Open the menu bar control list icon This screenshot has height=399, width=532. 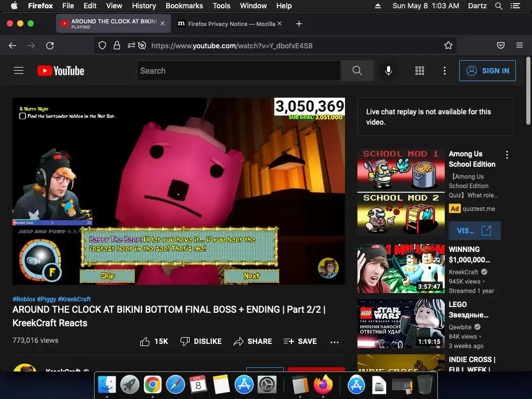(x=515, y=6)
